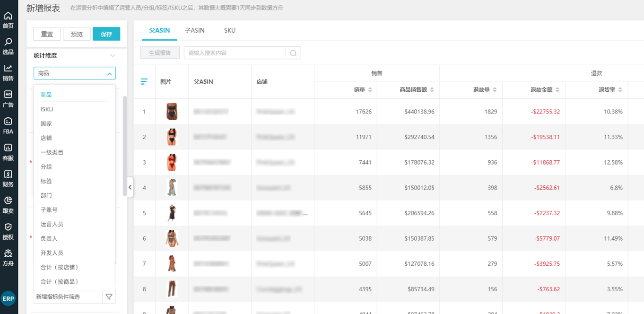
Task: Click the 重置 reset button
Action: 47,34
